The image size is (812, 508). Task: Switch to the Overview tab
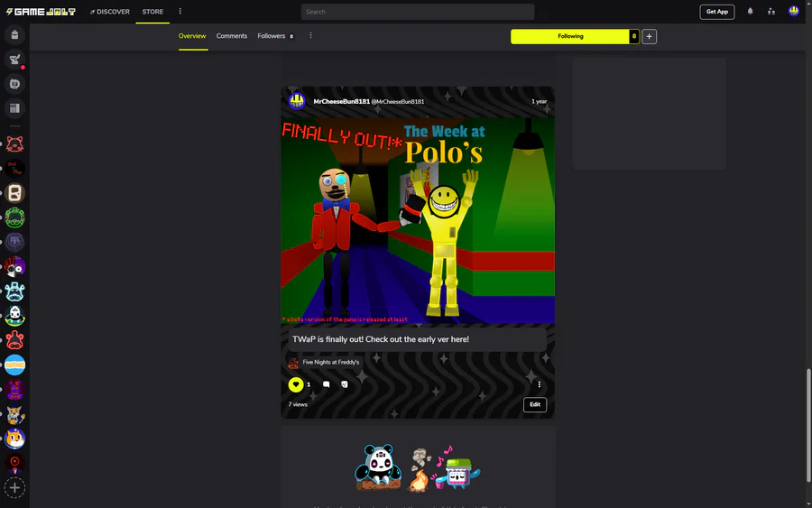(x=192, y=36)
